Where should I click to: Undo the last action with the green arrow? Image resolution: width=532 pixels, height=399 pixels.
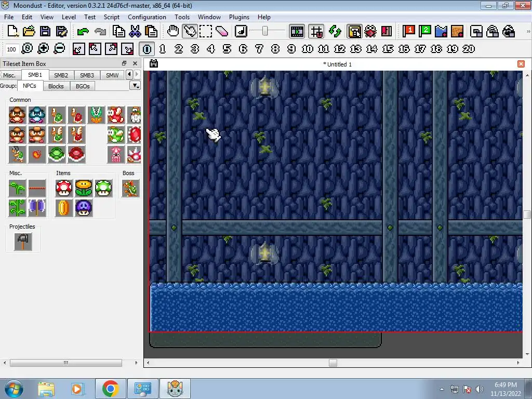point(83,32)
